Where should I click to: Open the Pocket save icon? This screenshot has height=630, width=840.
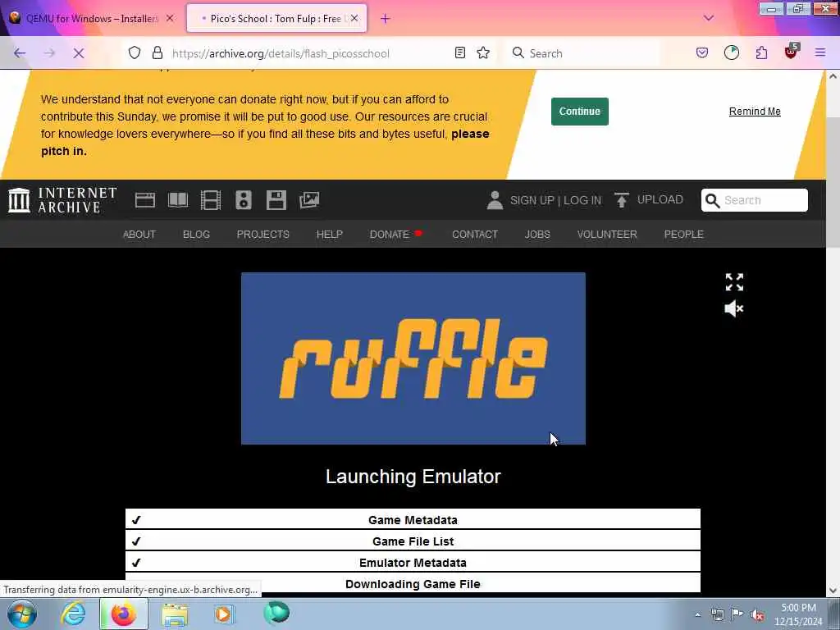(x=702, y=52)
